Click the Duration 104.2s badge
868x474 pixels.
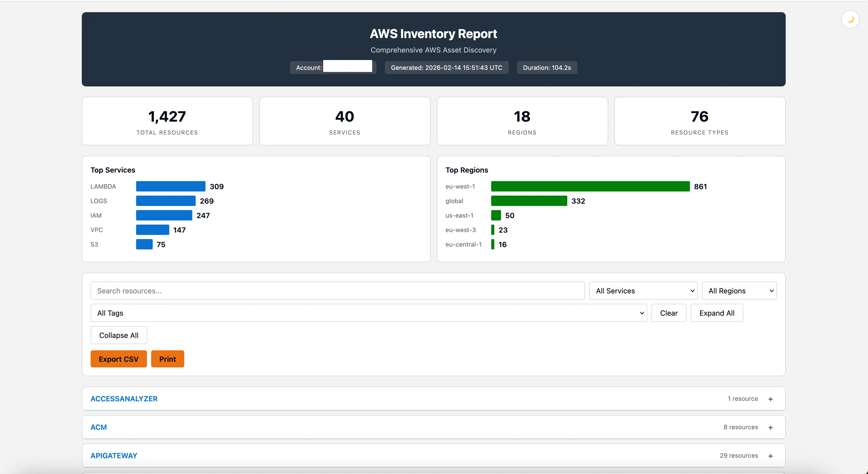547,67
